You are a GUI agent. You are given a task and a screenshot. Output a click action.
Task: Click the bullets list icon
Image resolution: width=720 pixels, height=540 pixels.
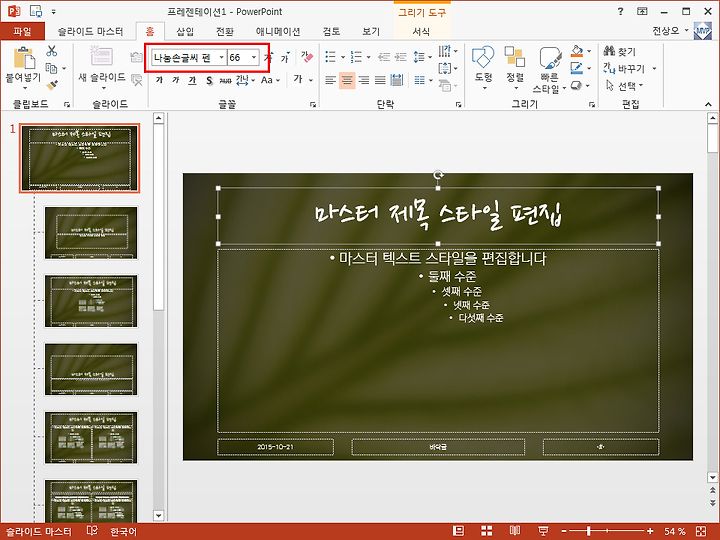[x=331, y=57]
